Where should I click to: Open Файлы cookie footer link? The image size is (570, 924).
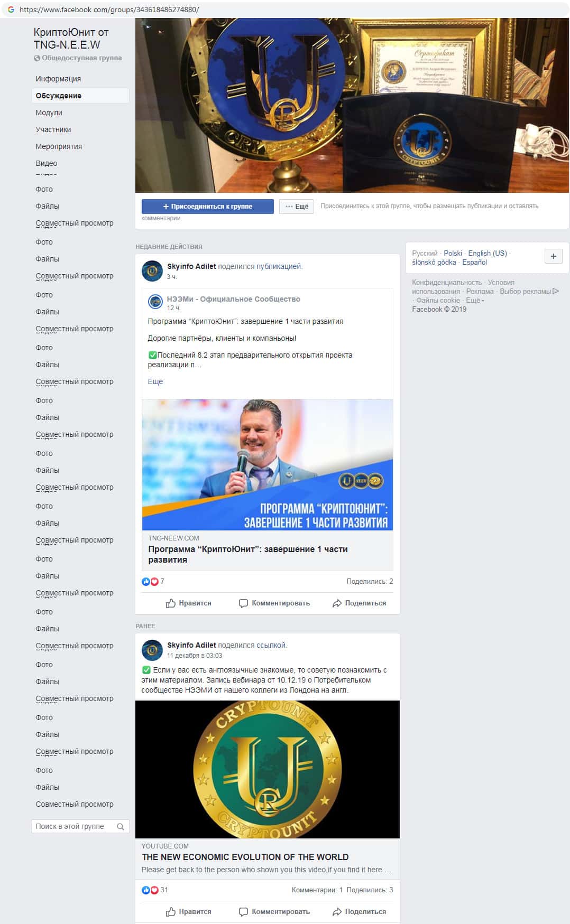tap(438, 300)
